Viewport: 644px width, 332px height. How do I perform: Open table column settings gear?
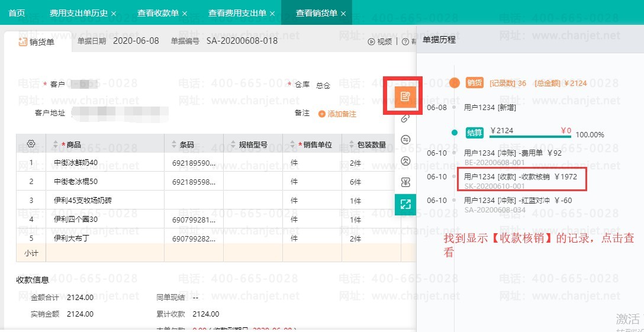point(31,144)
